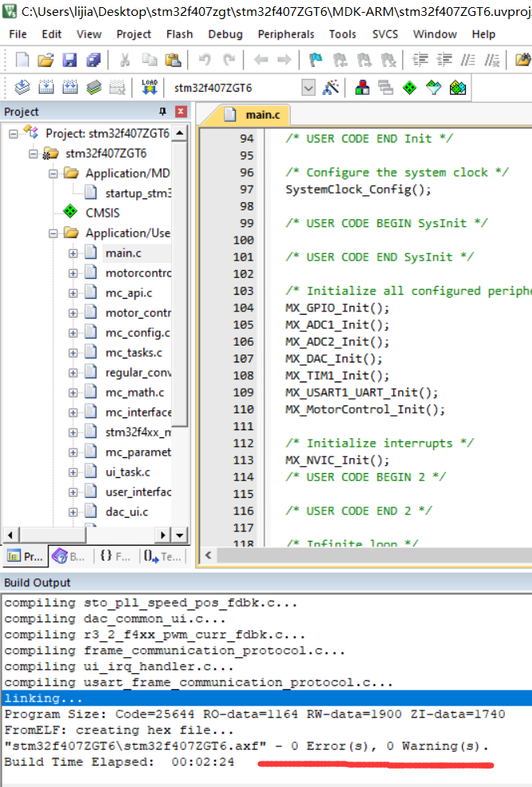Close the Project panel
Screen dimensions: 532x787
click(181, 112)
